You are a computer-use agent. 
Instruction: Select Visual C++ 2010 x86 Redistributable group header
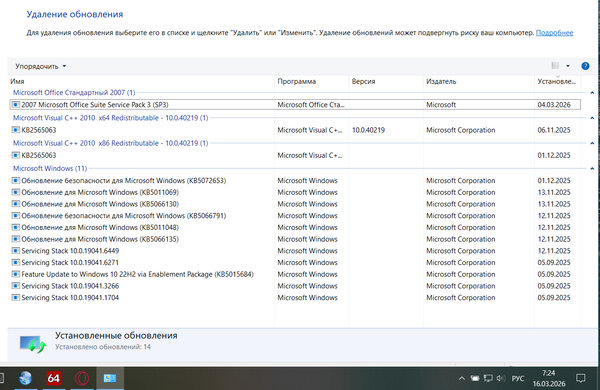[111, 143]
